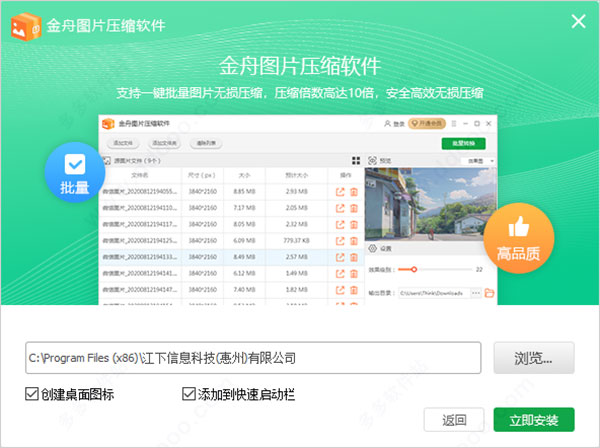Click the subtitle about 压缩倍数高达10倍
Screen dimensions: 600x448
click(300, 93)
